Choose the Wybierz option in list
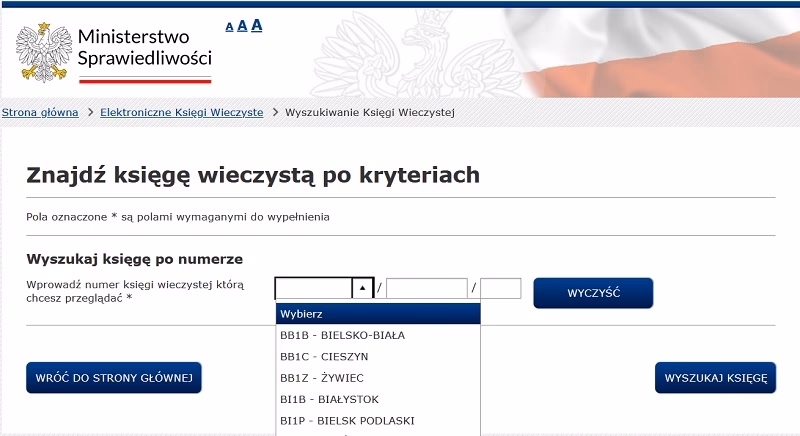 pos(378,314)
